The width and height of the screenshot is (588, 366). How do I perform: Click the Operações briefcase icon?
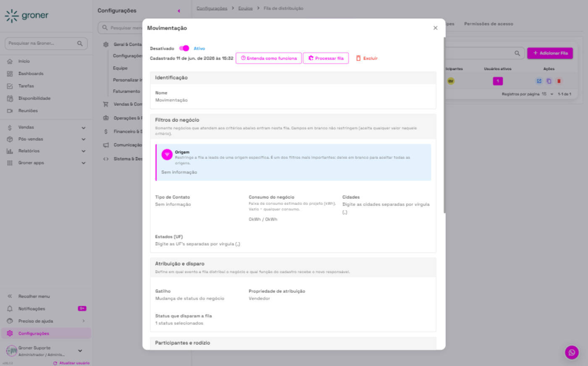tap(106, 118)
